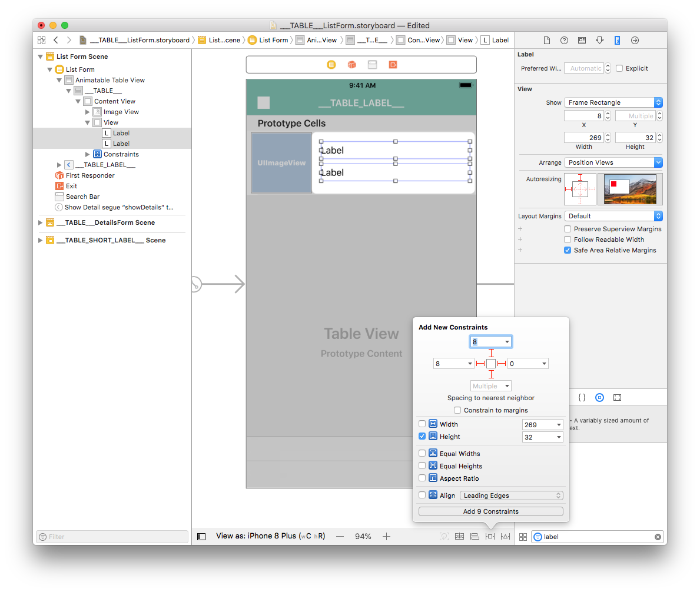Expand the Constraints tree item
The height and width of the screenshot is (592, 700).
click(88, 154)
